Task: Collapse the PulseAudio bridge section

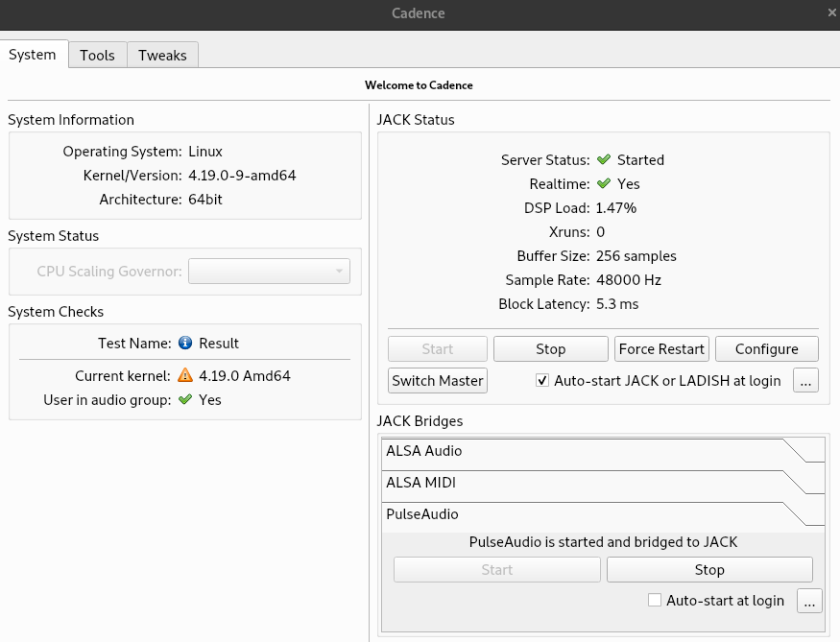Action: click(603, 514)
